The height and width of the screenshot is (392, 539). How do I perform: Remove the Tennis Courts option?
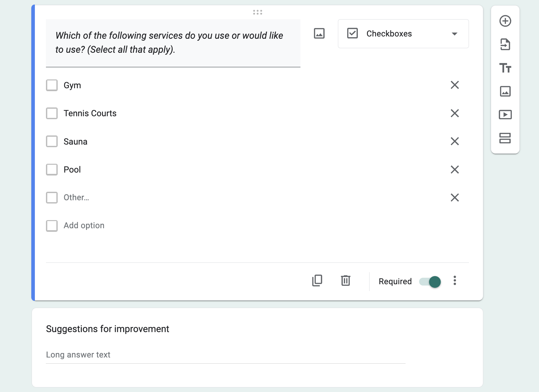pyautogui.click(x=455, y=113)
